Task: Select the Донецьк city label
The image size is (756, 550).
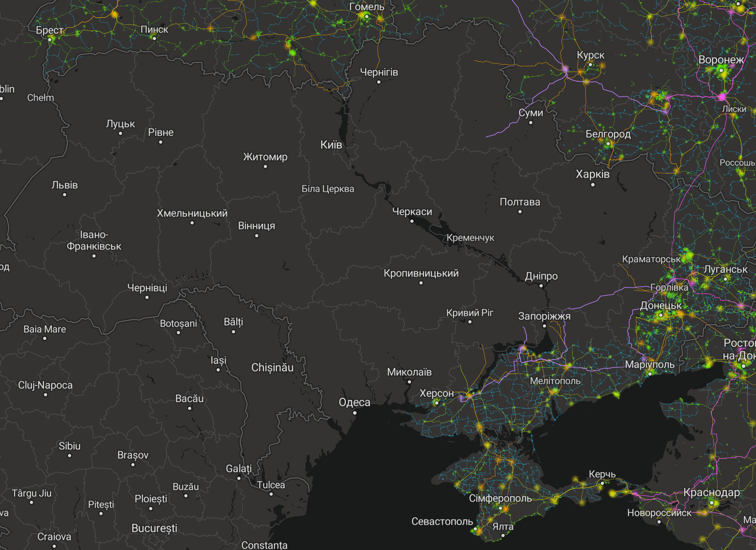Action: pos(661,306)
